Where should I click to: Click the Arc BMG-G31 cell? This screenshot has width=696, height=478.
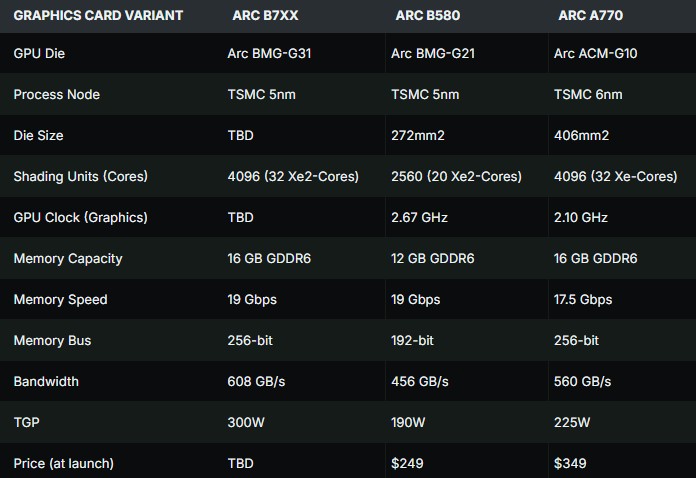pyautogui.click(x=269, y=53)
